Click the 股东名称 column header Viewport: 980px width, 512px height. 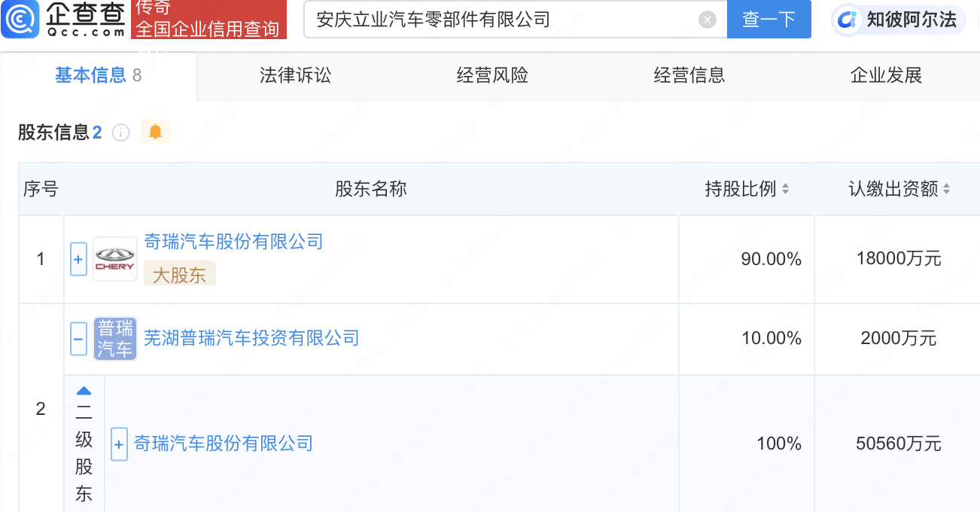coord(371,189)
